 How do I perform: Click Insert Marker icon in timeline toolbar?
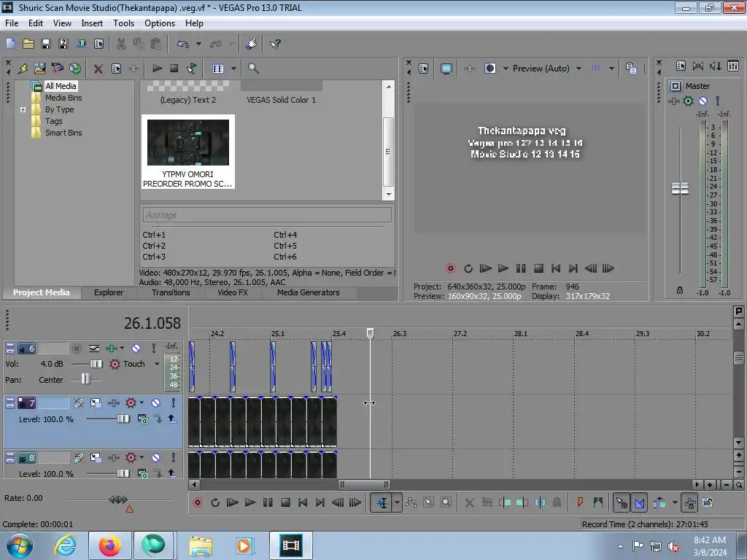point(580,502)
